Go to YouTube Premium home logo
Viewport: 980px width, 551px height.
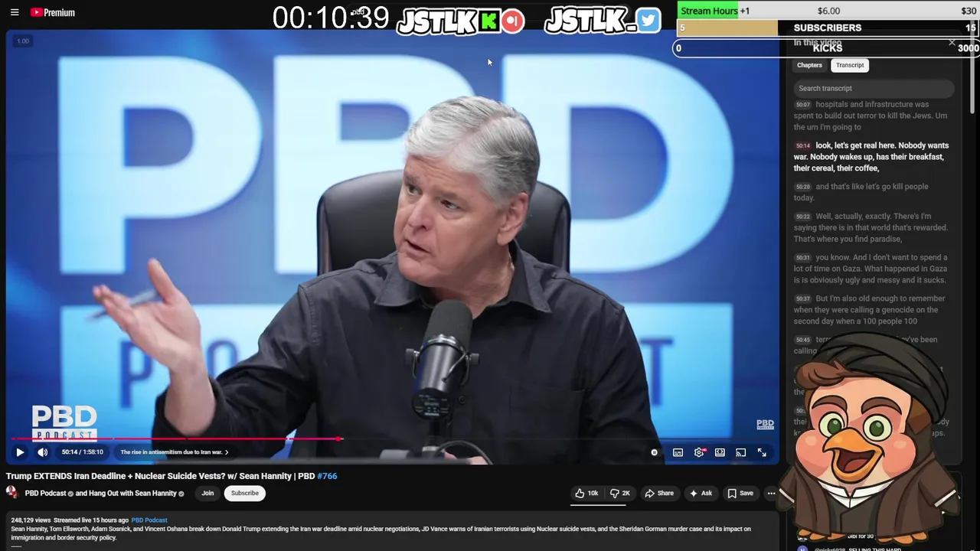click(53, 12)
